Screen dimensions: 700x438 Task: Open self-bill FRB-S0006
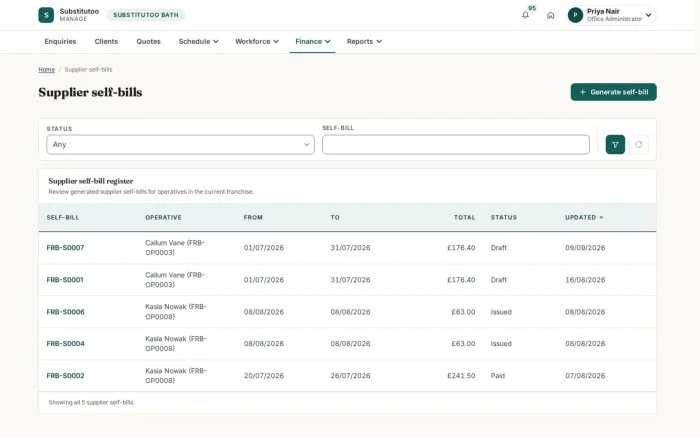65,312
